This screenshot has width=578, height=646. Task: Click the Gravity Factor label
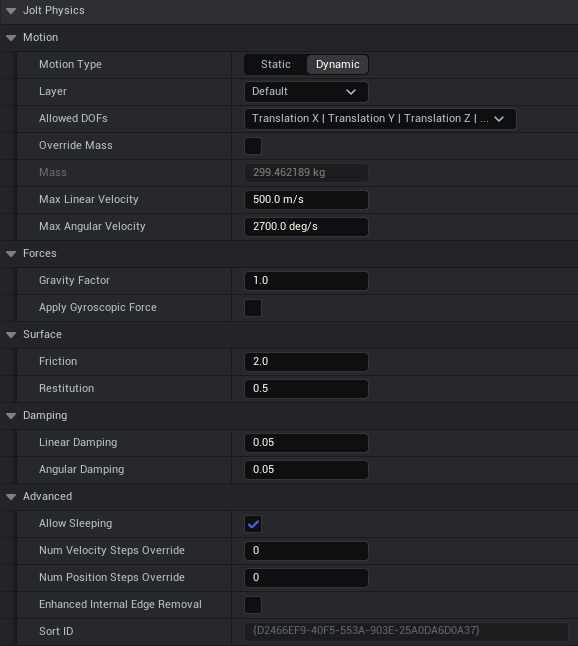click(x=74, y=281)
